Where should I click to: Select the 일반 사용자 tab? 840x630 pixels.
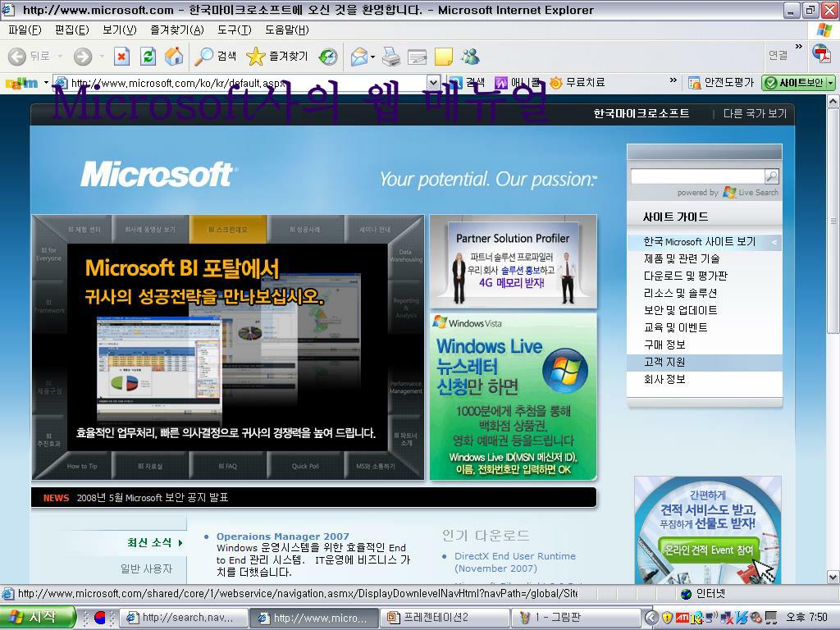coord(146,569)
